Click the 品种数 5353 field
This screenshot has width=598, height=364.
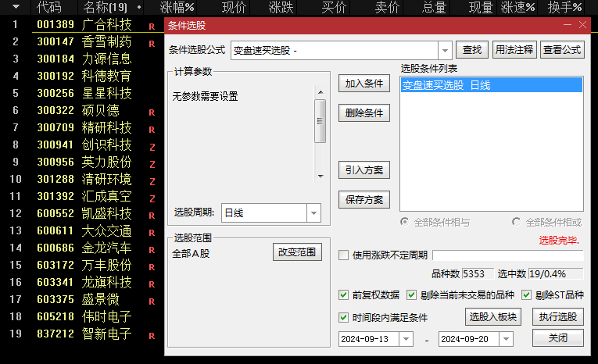[478, 273]
